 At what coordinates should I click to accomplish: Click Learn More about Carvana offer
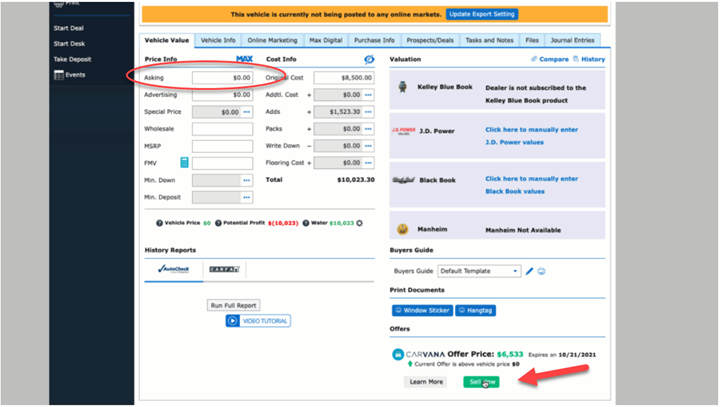click(x=426, y=382)
